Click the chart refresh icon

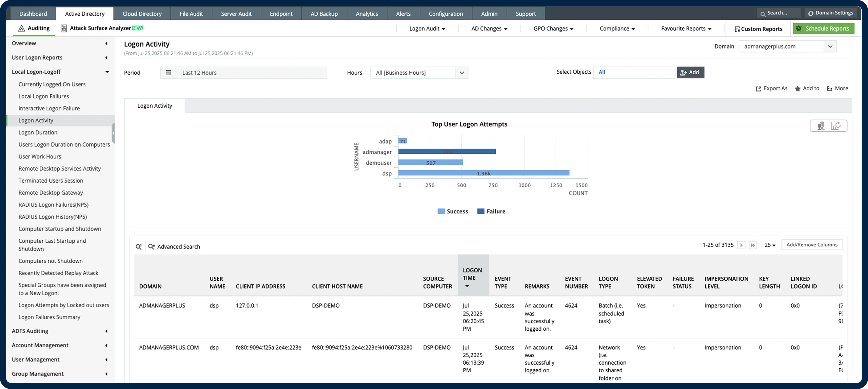click(x=836, y=126)
